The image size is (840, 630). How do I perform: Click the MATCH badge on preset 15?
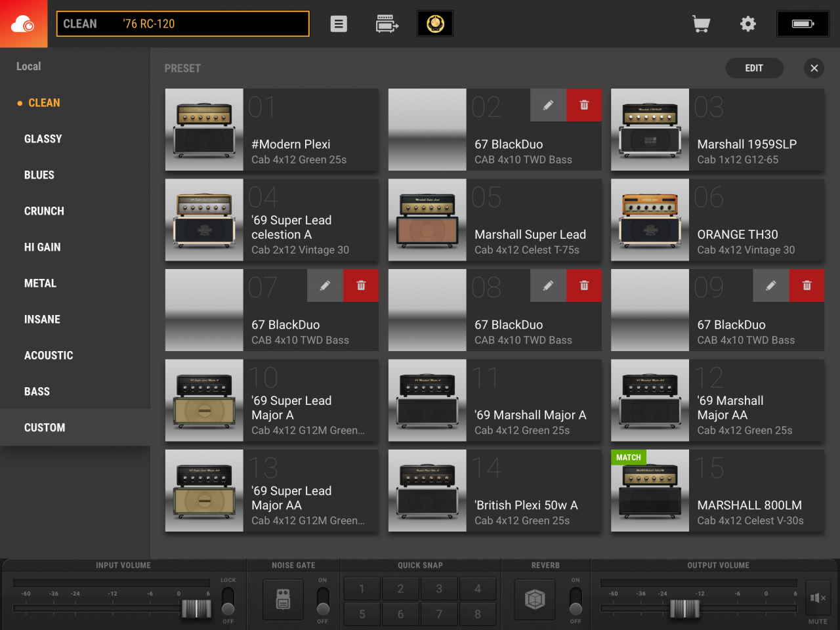click(629, 457)
